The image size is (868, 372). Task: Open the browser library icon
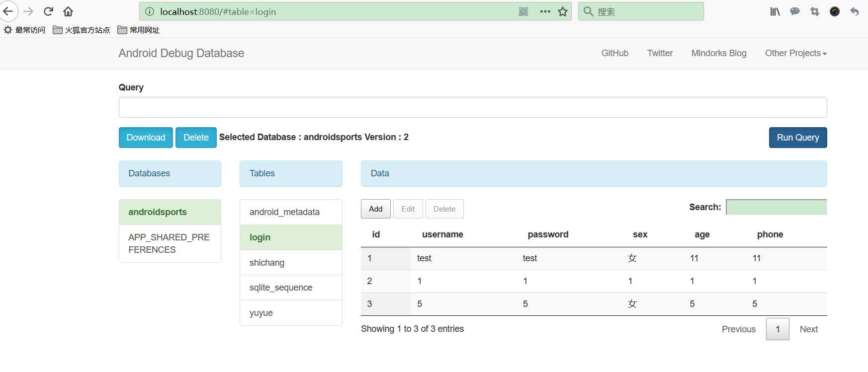click(x=775, y=11)
